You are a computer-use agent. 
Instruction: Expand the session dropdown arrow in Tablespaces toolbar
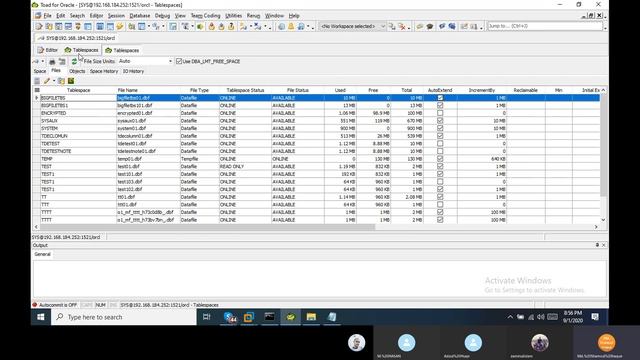point(42,62)
